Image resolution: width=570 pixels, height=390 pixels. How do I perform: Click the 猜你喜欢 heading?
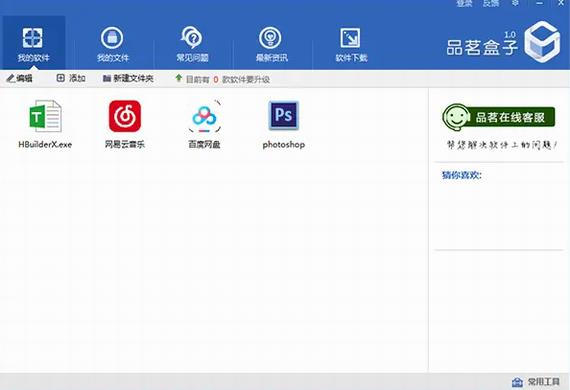462,175
